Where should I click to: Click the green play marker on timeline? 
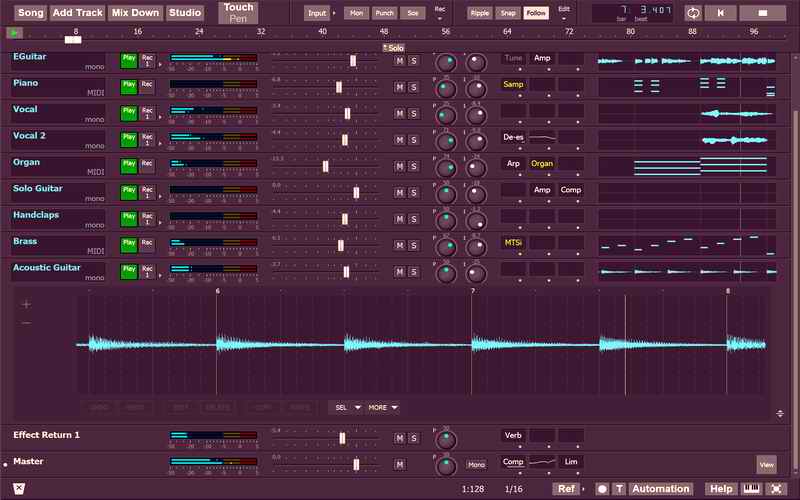(14, 33)
